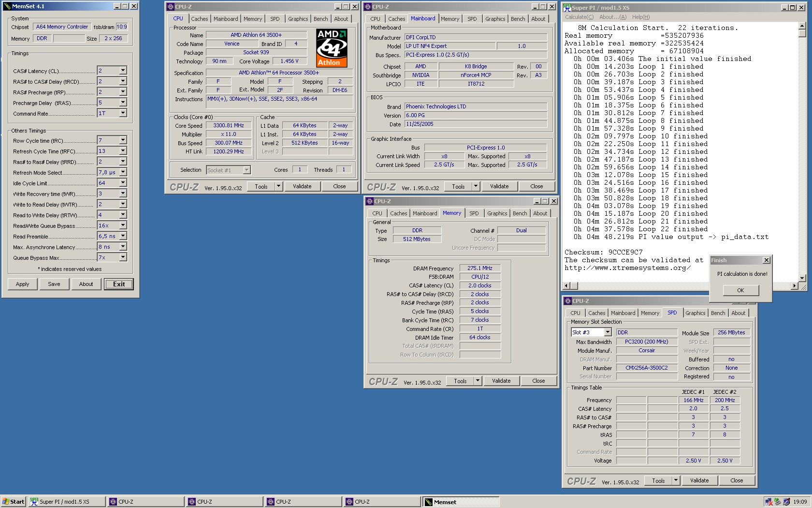Open the Queue Bypass Max dropdown

click(123, 257)
